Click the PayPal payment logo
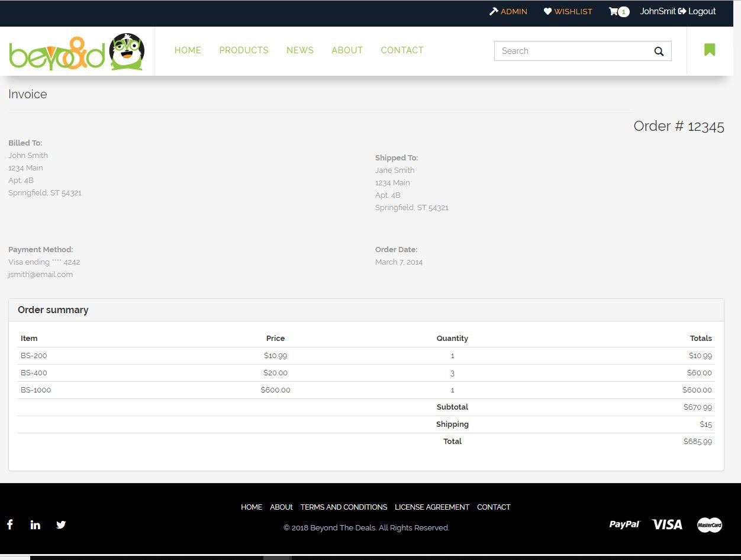741x560 pixels. pos(624,524)
